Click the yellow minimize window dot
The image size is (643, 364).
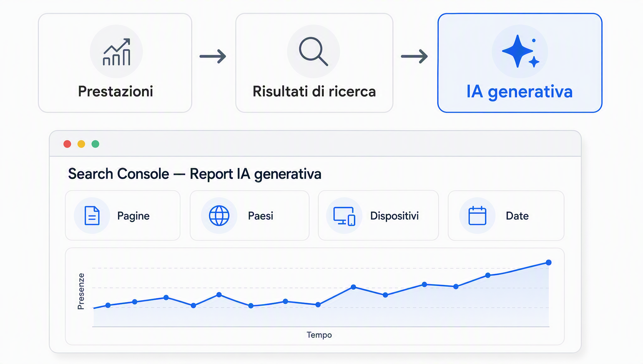pos(81,144)
